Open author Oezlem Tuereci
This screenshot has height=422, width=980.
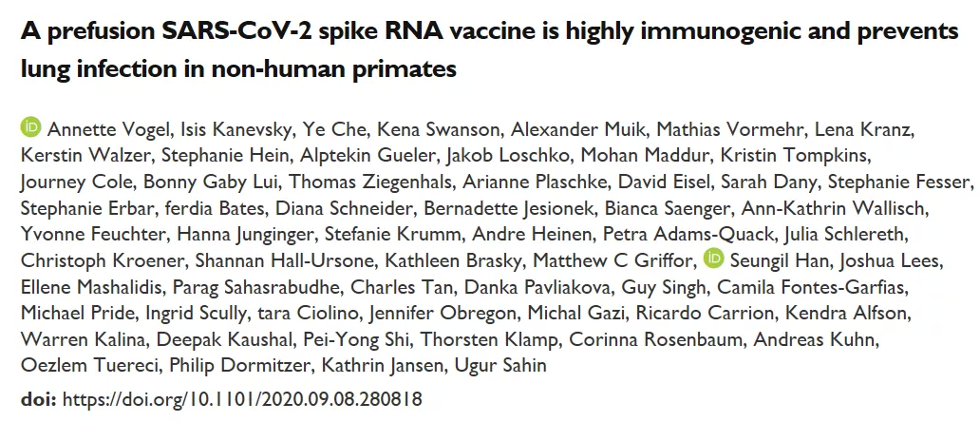coord(92,364)
